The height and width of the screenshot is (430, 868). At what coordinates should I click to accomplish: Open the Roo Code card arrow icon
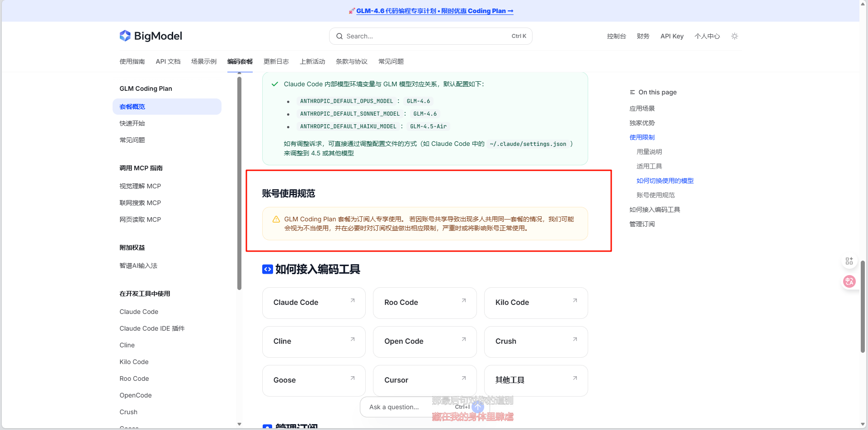coord(464,300)
